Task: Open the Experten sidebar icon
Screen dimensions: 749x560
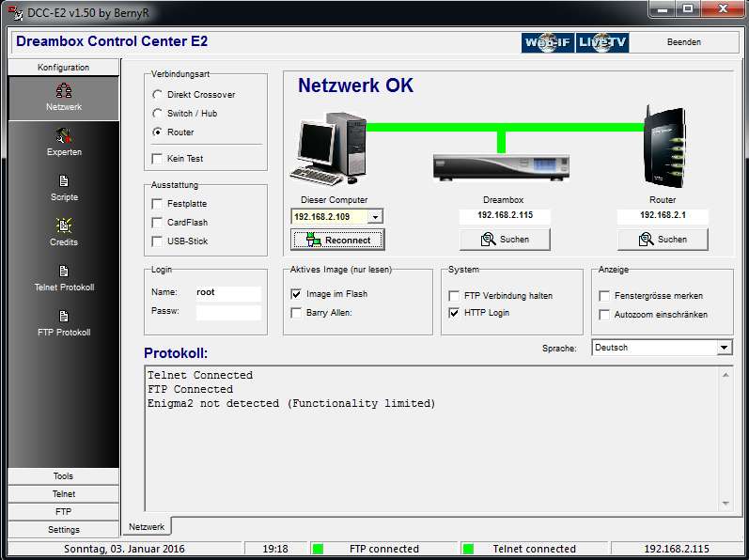Action: [64, 136]
